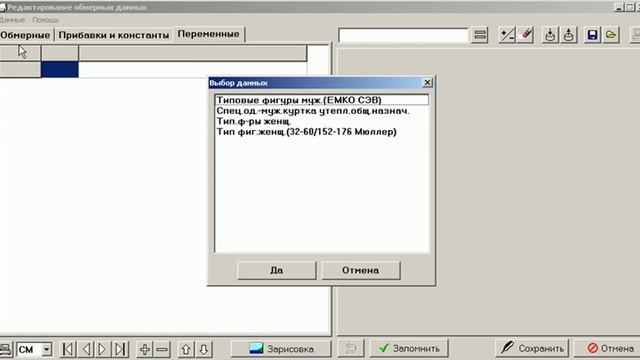Select the Тип.ф-ры женщ. entry

322,121
